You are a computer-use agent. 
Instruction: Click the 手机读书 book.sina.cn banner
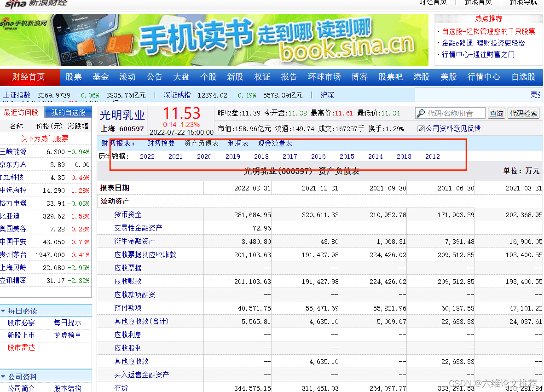click(x=214, y=40)
